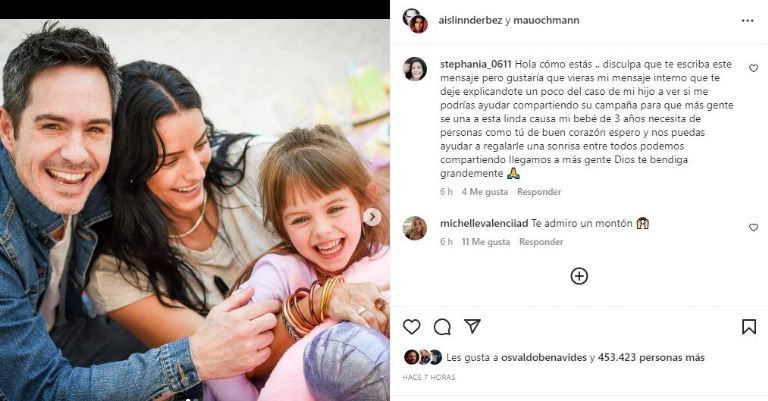Like stephania_0611's comment heart
The image size is (768, 401).
pyautogui.click(x=753, y=68)
